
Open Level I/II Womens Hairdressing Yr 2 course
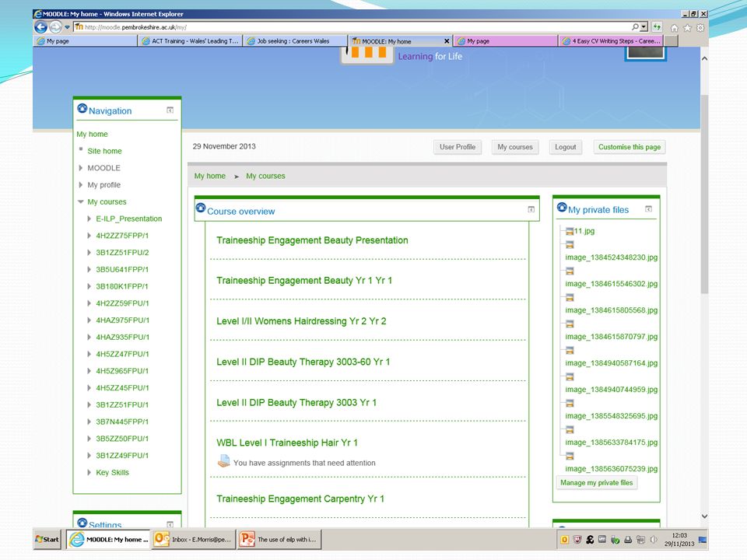pos(301,321)
